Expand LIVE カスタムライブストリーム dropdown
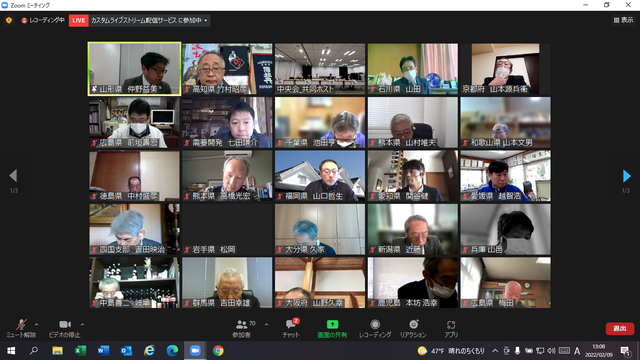 (206, 20)
